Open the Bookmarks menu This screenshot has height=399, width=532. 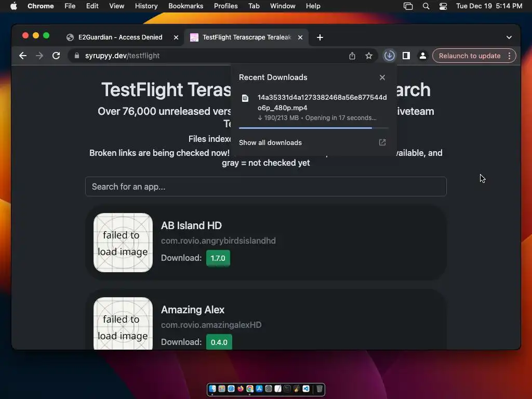[185, 6]
